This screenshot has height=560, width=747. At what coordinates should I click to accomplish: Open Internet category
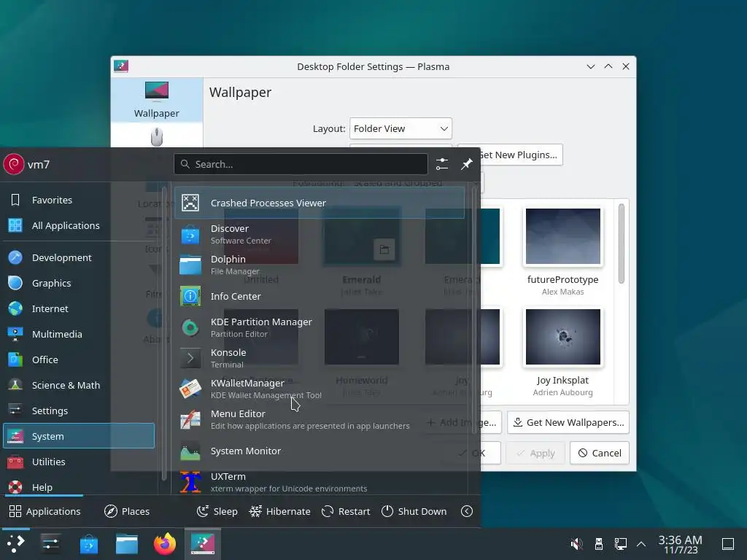tap(79, 308)
